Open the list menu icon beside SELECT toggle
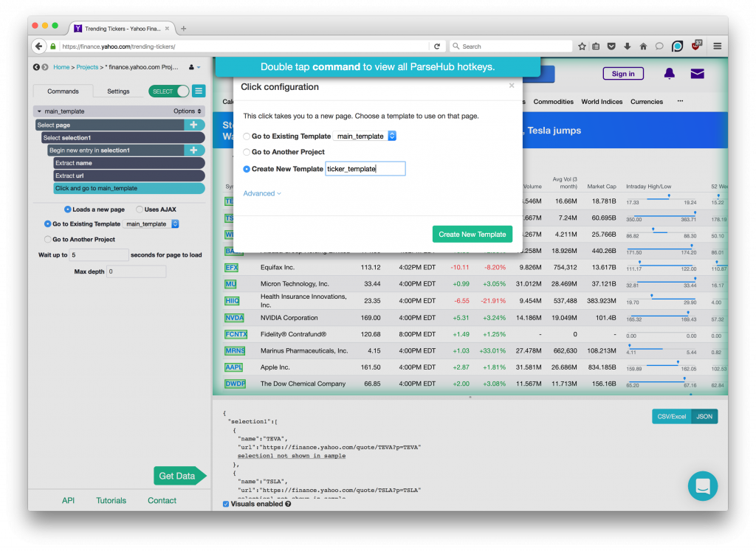This screenshot has width=756, height=551. coord(199,91)
